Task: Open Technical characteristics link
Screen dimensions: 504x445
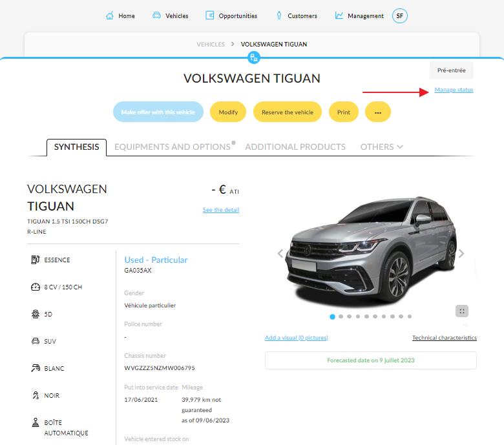Action: coord(445,338)
